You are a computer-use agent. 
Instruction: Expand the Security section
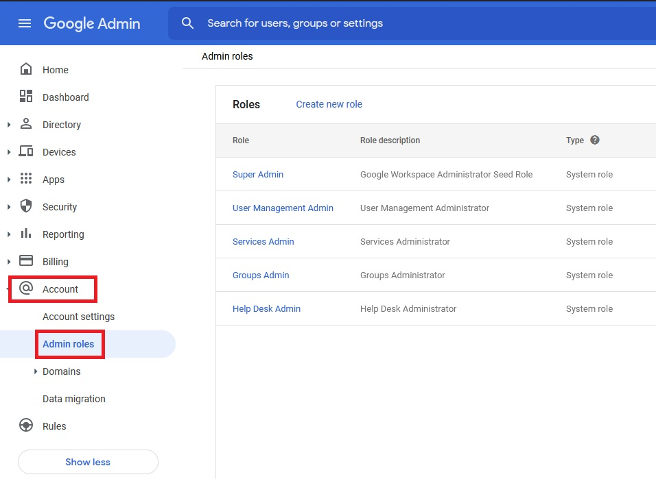pyautogui.click(x=9, y=207)
